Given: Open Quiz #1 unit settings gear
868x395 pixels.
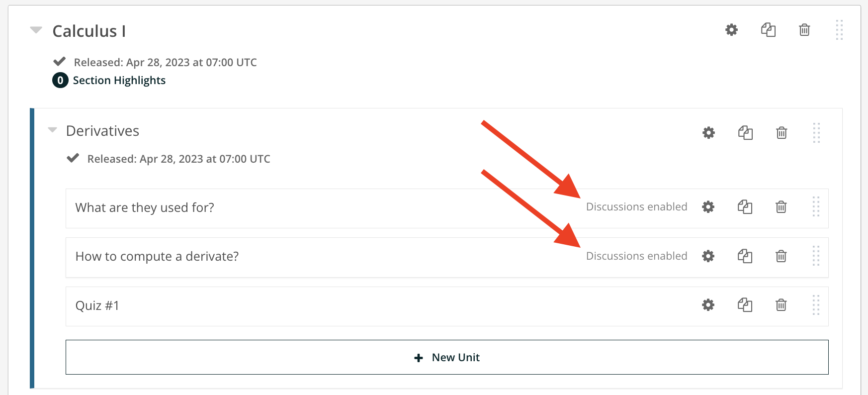Looking at the screenshot, I should point(708,305).
